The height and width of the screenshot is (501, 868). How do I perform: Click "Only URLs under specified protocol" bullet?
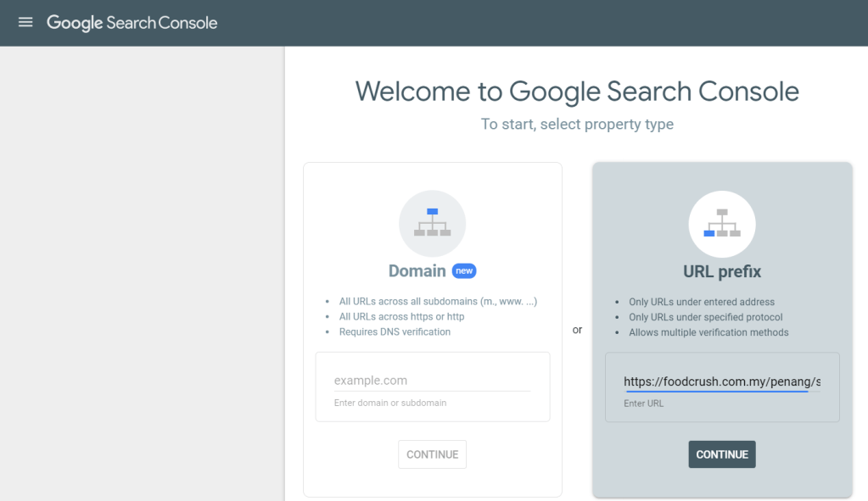click(705, 317)
